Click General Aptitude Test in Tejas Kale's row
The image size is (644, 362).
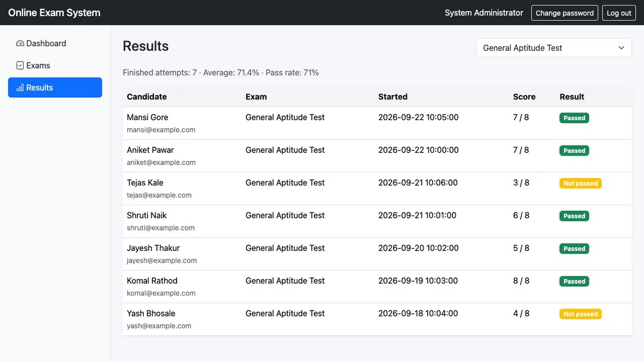285,183
